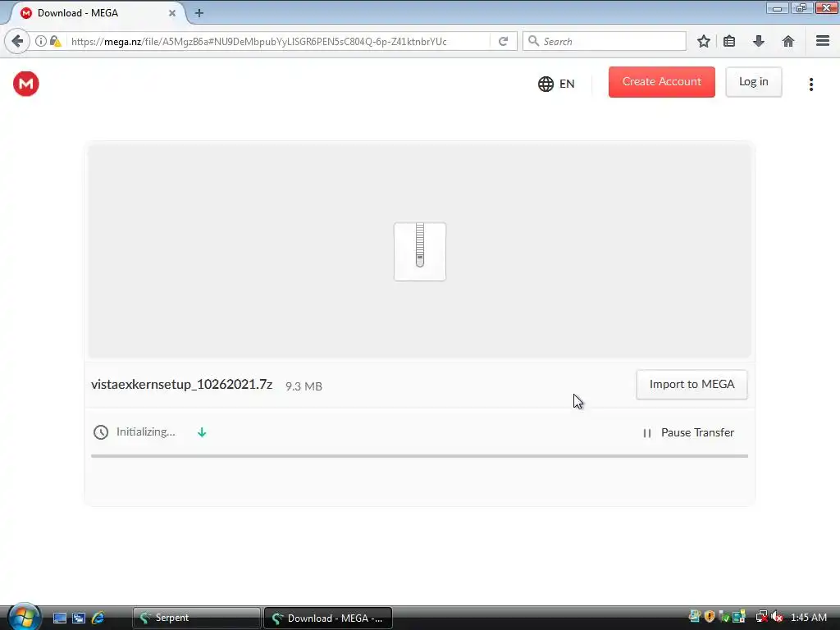Switch to Download - MEGA taskbar item
The height and width of the screenshot is (630, 840).
[x=328, y=618]
